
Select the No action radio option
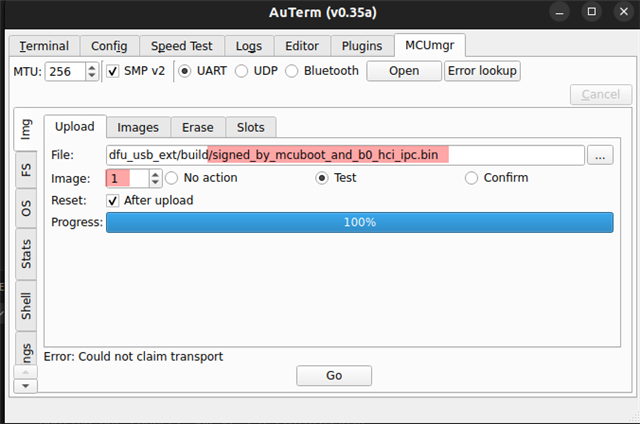[171, 178]
